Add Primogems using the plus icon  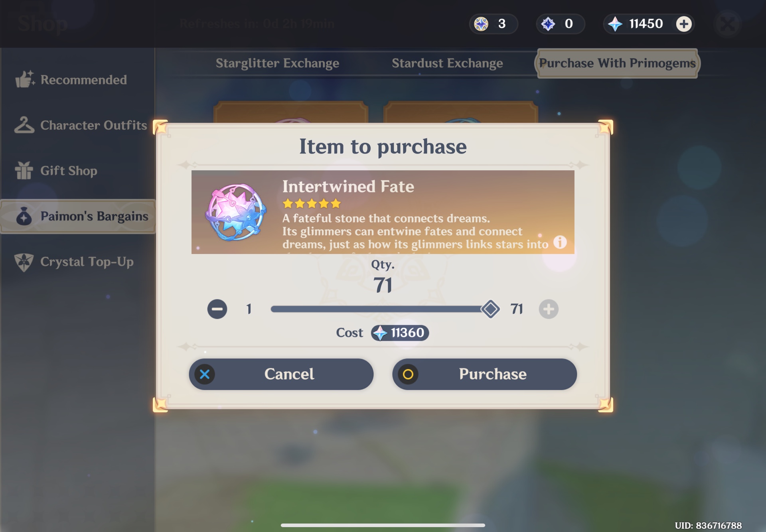[684, 24]
